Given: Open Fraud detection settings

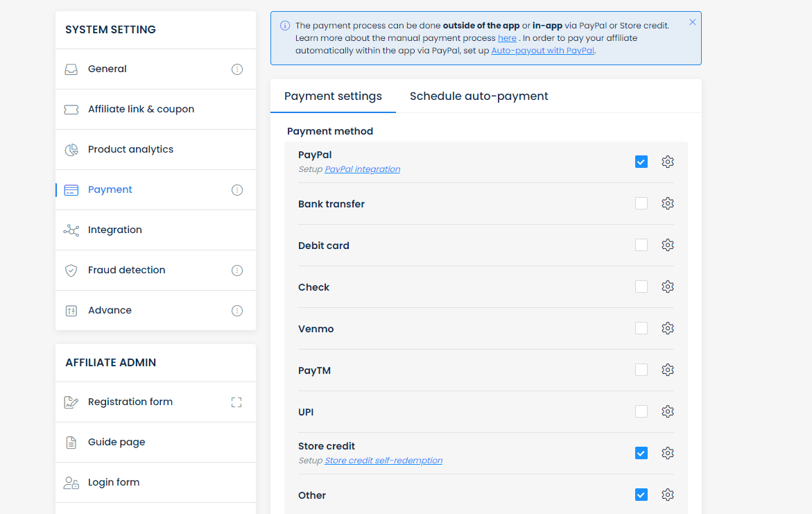Looking at the screenshot, I should click(155, 271).
